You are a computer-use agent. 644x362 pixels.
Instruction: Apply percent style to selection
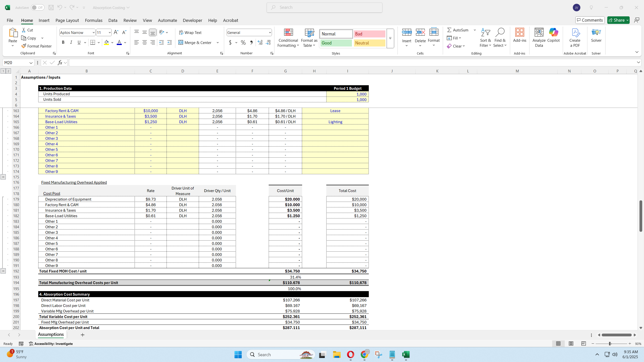(x=243, y=42)
